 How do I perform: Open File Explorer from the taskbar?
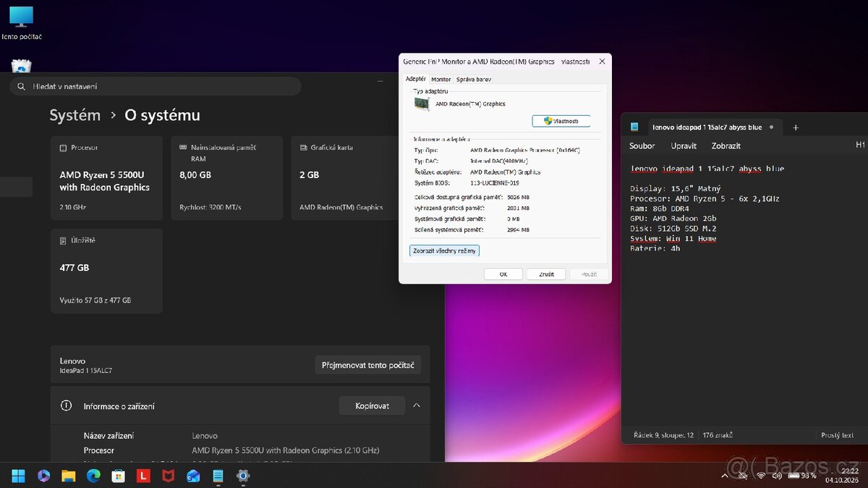(x=68, y=476)
